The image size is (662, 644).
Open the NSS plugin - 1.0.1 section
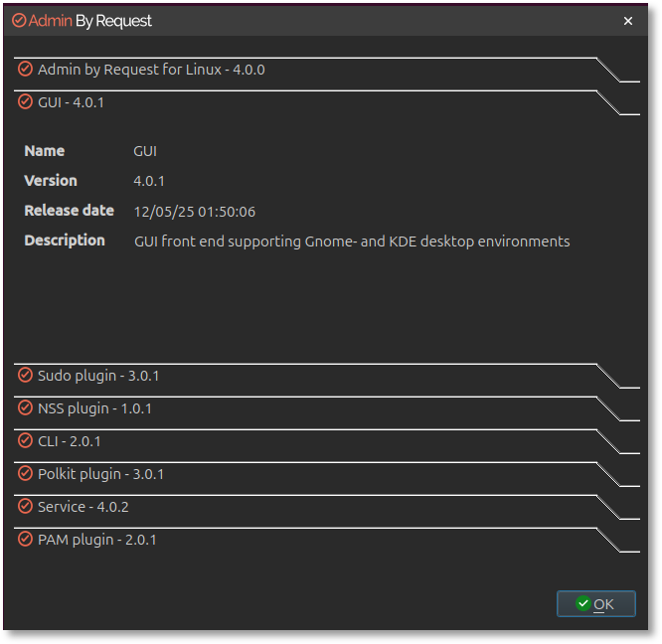94,408
